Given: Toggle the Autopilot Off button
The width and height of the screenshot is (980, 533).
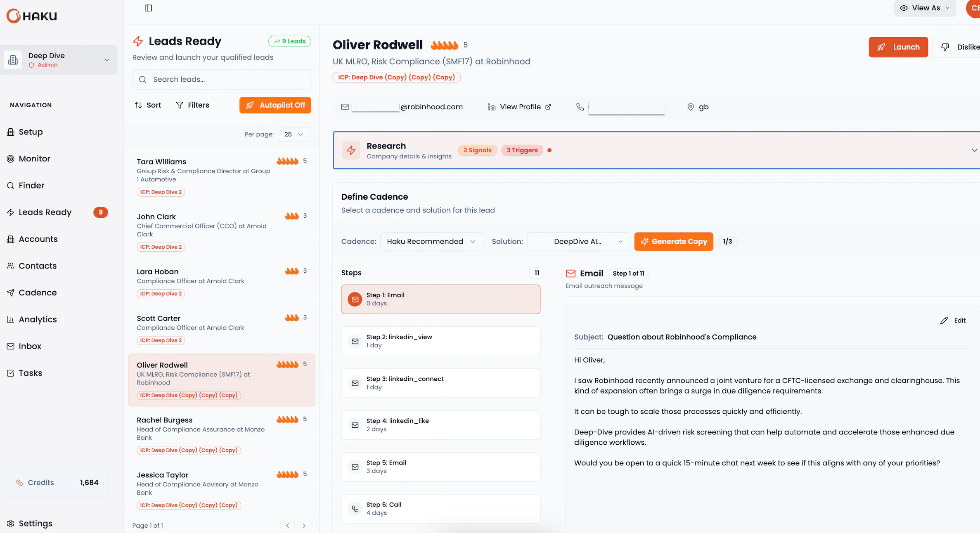Looking at the screenshot, I should (275, 105).
